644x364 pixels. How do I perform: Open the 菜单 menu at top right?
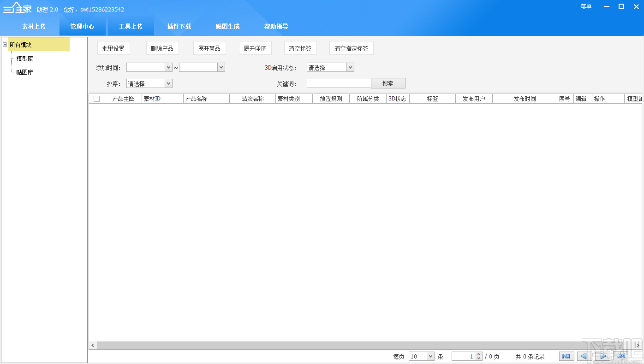(585, 6)
